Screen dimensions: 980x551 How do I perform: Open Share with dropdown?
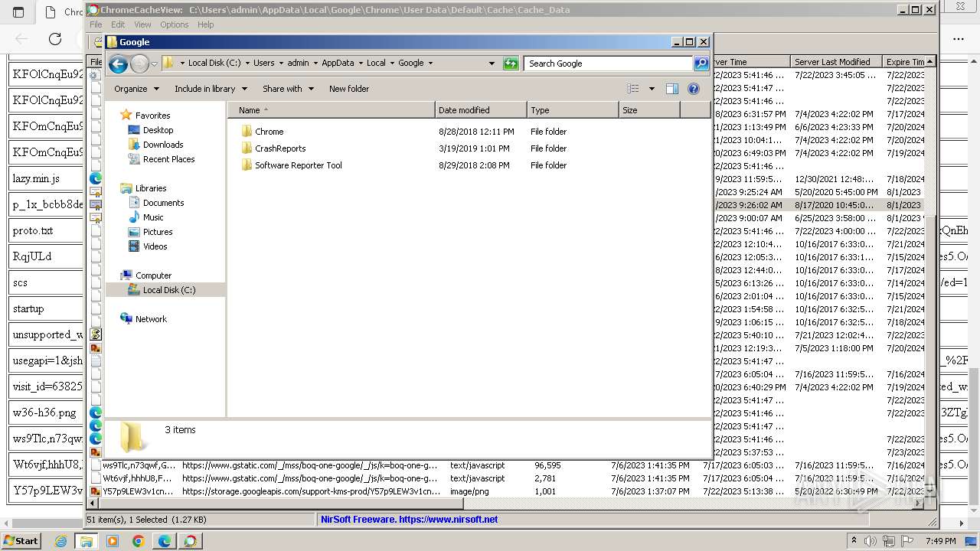pos(288,89)
